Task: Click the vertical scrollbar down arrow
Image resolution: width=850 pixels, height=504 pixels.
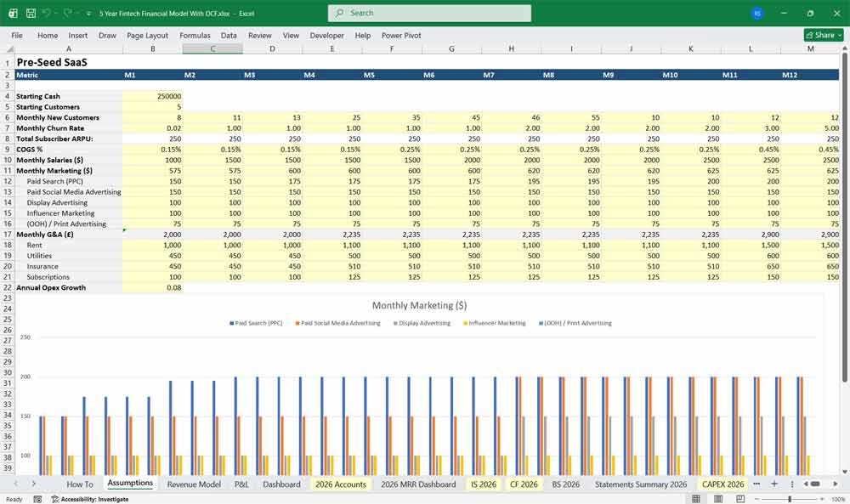Action: click(845, 472)
